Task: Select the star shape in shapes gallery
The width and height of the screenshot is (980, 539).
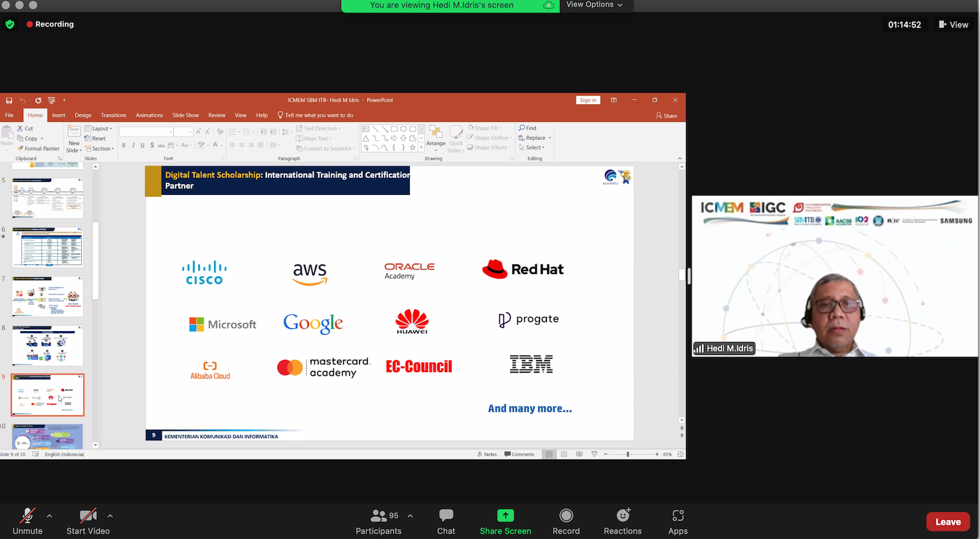Action: (413, 147)
